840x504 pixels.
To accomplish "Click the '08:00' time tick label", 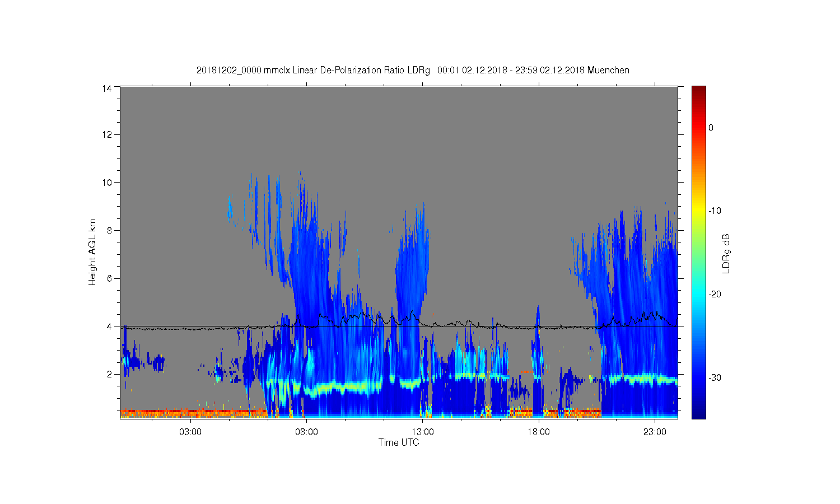I will coord(306,432).
